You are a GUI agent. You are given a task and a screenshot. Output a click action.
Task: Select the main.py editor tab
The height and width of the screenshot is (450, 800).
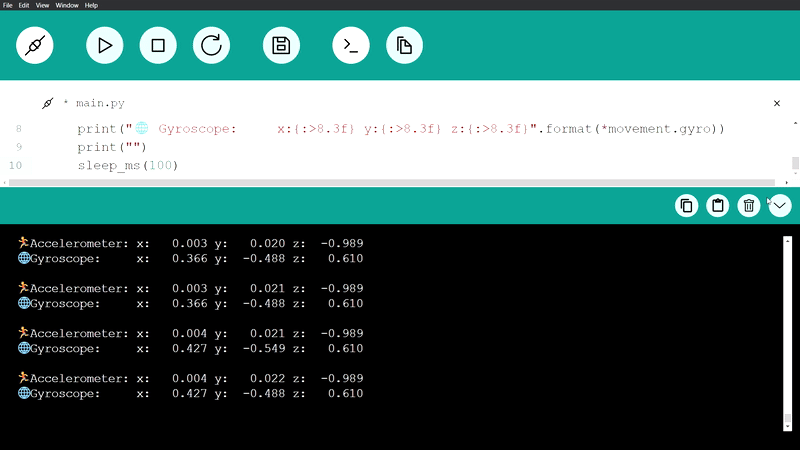pos(98,103)
